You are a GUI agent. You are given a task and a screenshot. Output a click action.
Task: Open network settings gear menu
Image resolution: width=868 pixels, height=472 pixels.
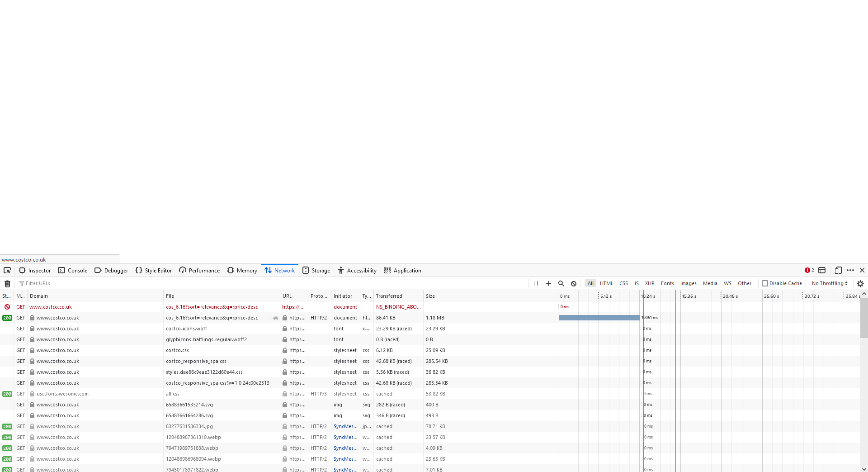pyautogui.click(x=860, y=283)
